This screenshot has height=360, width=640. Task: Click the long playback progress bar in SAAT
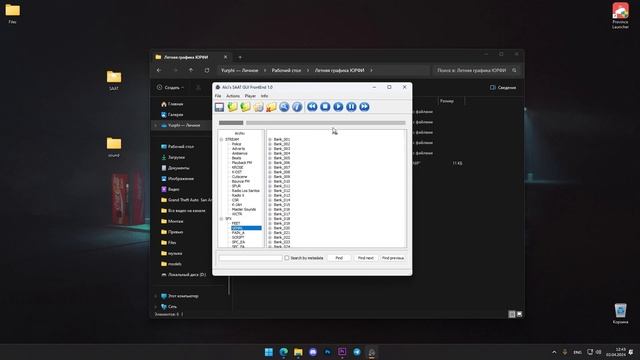click(326, 122)
